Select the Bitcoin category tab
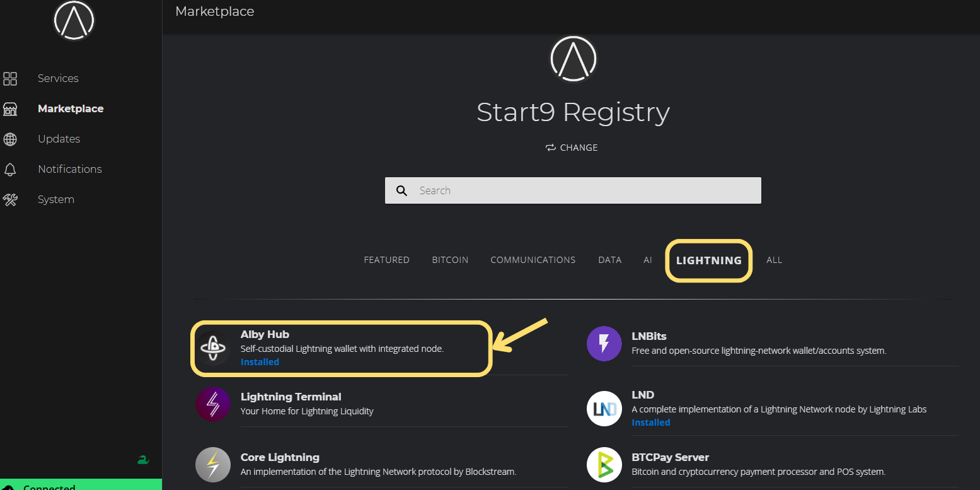 tap(450, 260)
